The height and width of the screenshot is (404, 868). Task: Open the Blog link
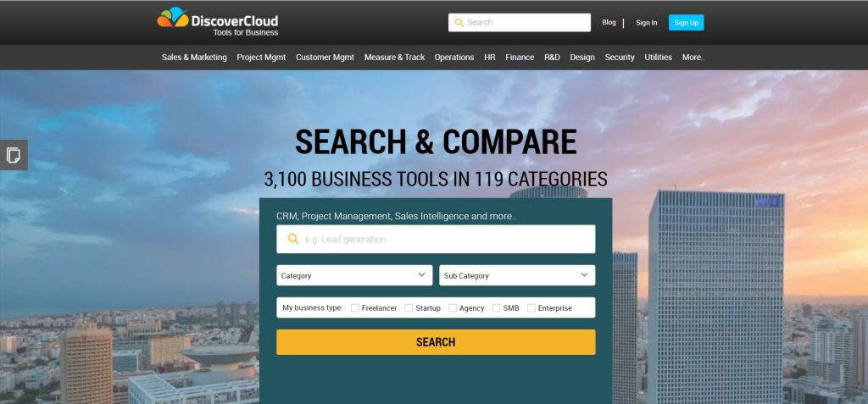[609, 23]
